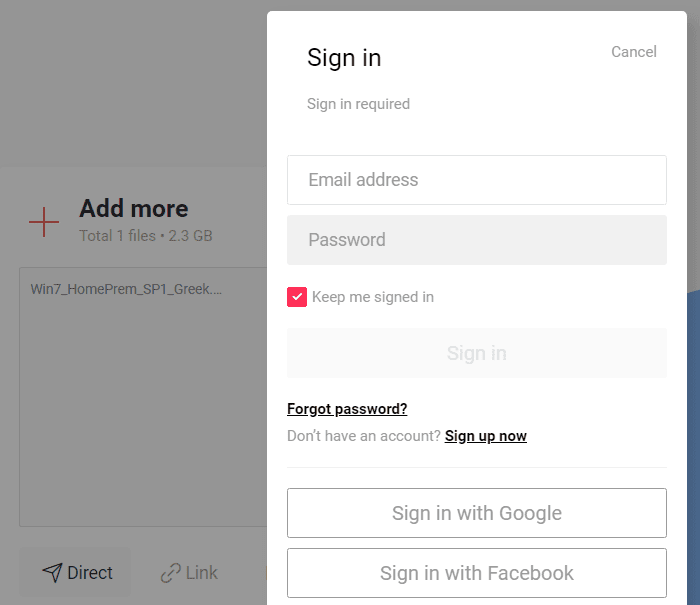Cancel the sign-in dialog
Viewport: 700px width, 605px height.
pyautogui.click(x=633, y=52)
